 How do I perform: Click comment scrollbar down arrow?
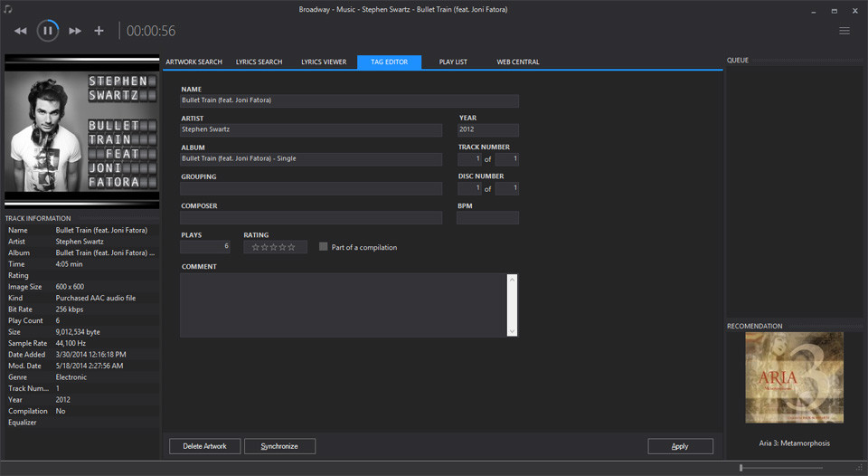(512, 331)
